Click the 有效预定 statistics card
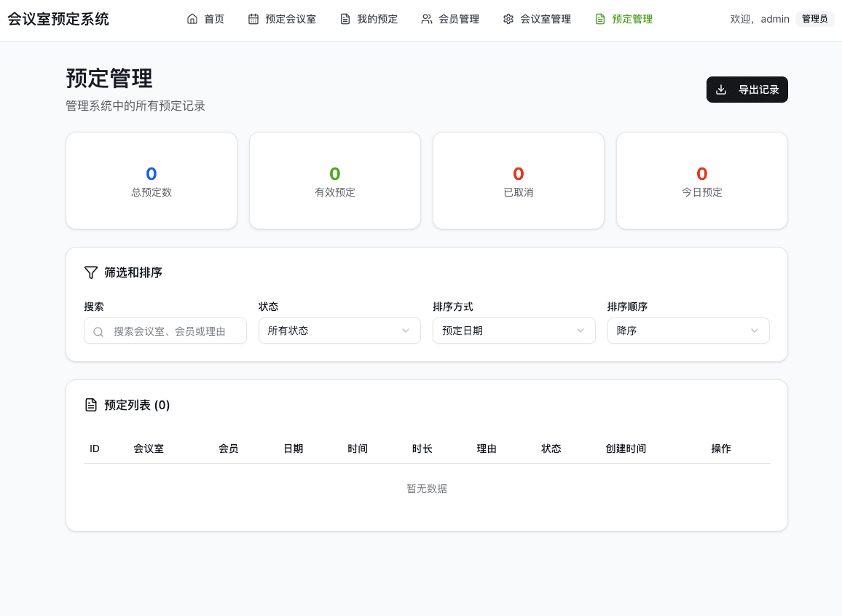Screen dimensions: 842x616 point(335,181)
